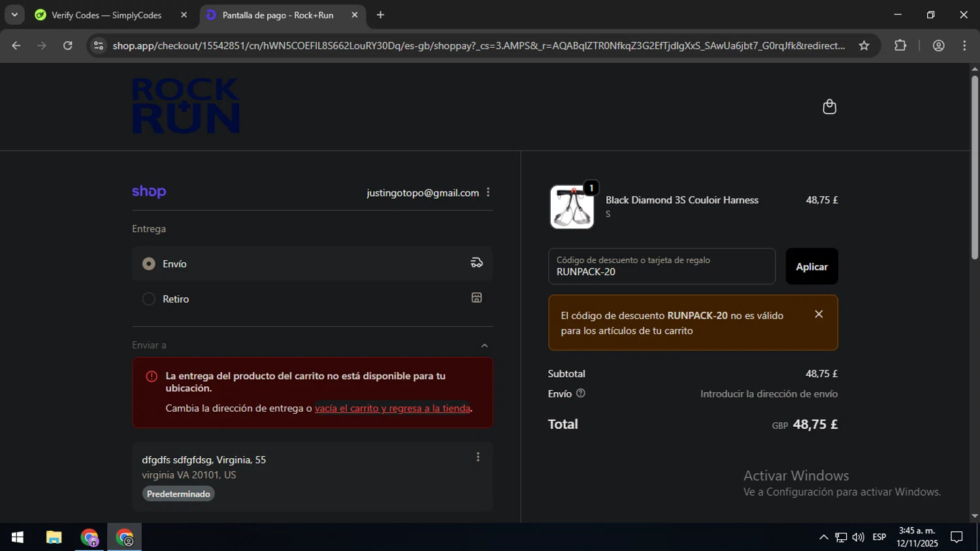The width and height of the screenshot is (980, 551).
Task: Open a new browser tab
Action: [380, 15]
